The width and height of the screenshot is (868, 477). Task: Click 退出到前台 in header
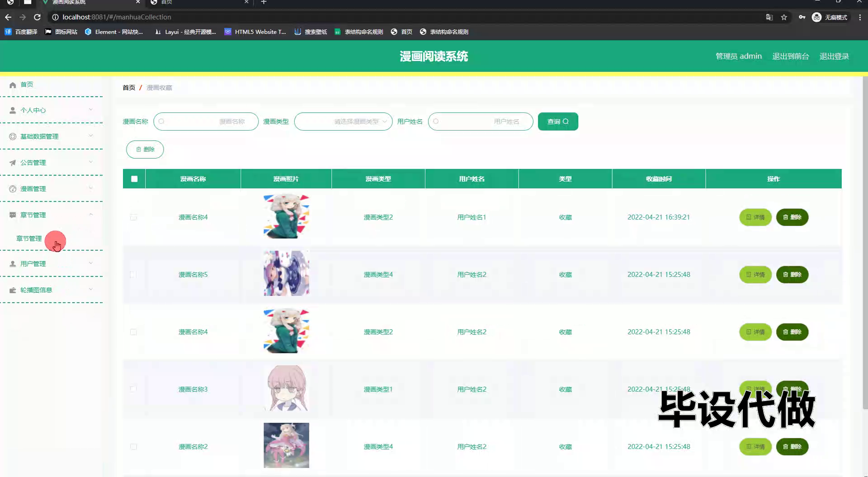coord(791,56)
